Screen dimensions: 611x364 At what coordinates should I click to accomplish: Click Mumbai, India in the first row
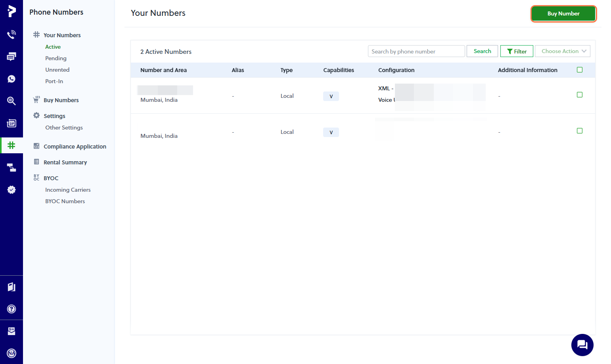click(x=159, y=100)
